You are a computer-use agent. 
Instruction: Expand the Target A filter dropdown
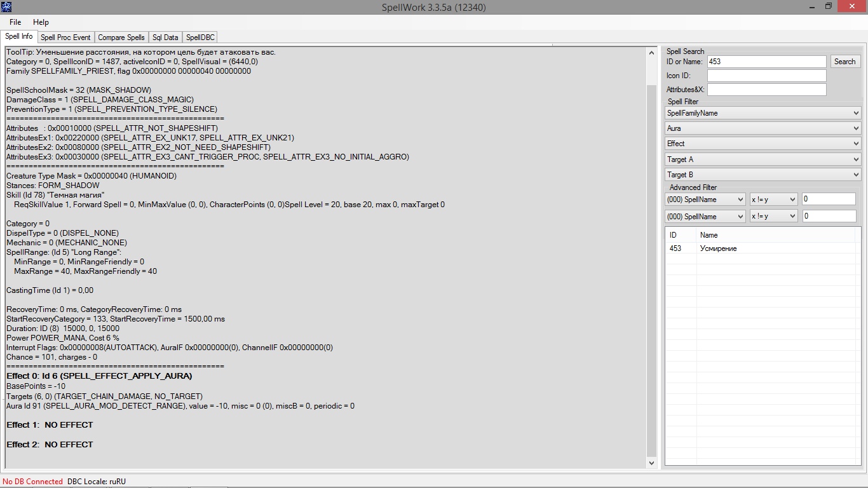763,159
